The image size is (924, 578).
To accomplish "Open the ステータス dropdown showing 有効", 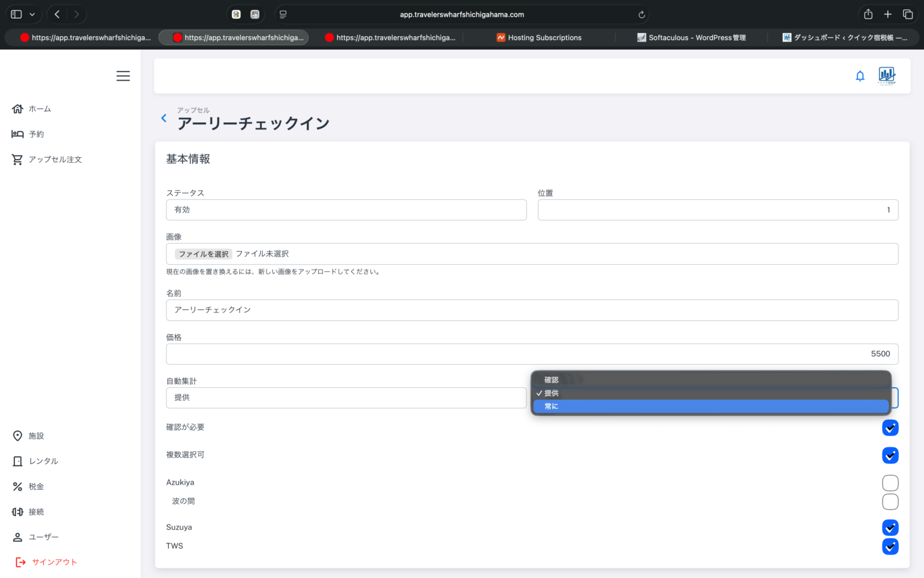I will 346,210.
